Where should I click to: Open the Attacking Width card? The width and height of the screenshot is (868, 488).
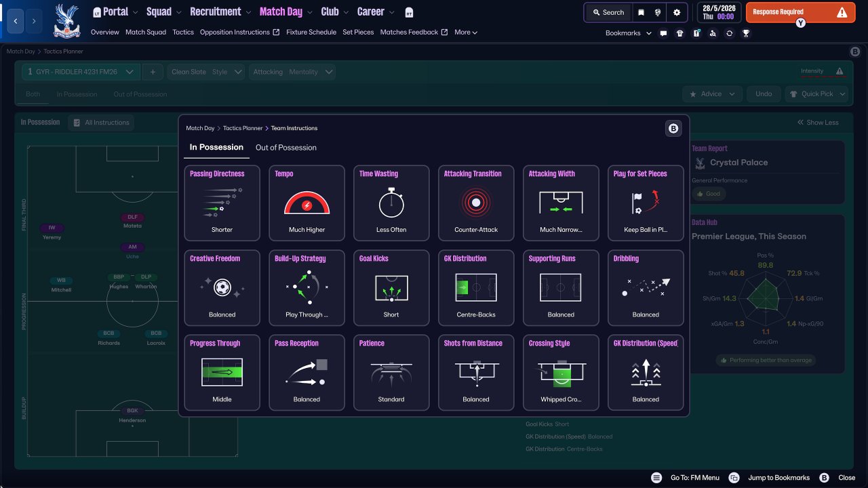(561, 203)
